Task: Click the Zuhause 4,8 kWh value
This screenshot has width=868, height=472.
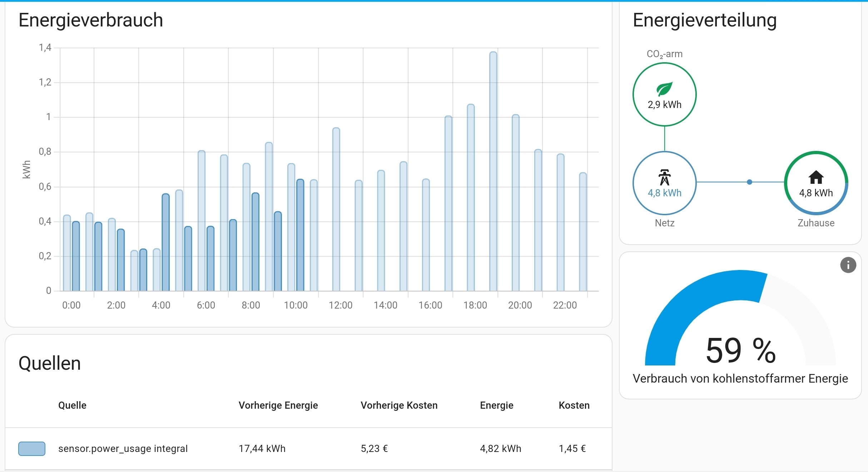Action: (x=816, y=193)
